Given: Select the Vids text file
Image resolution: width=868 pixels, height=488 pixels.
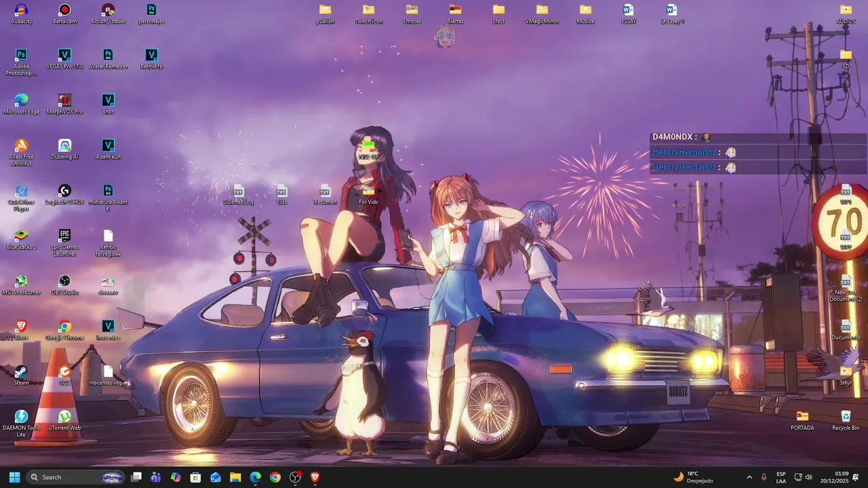Looking at the screenshot, I should [x=281, y=195].
